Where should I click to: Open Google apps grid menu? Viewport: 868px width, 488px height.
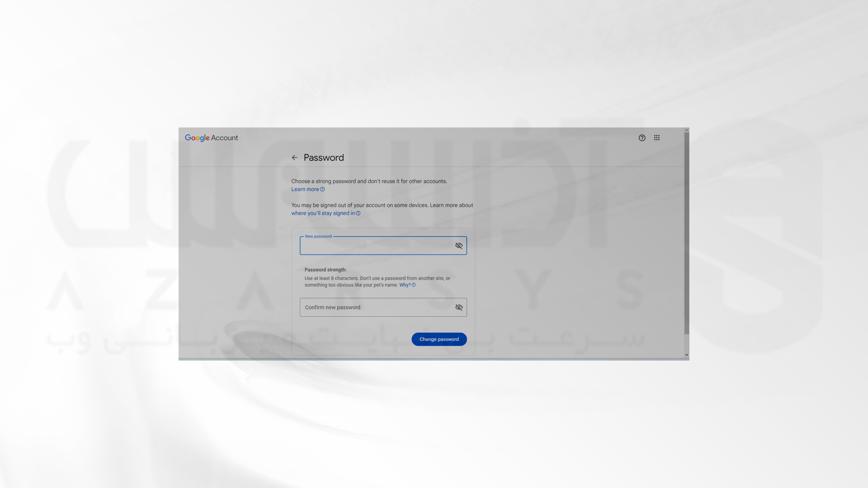[657, 138]
